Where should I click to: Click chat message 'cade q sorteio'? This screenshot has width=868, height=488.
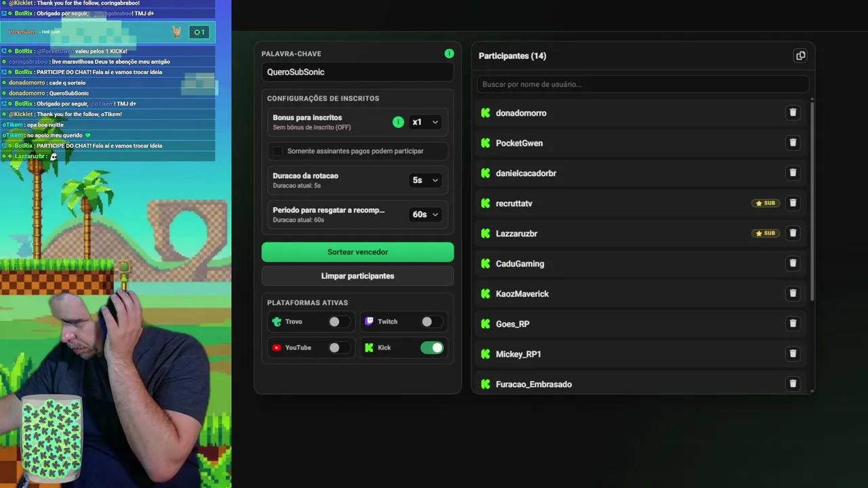(67, 83)
